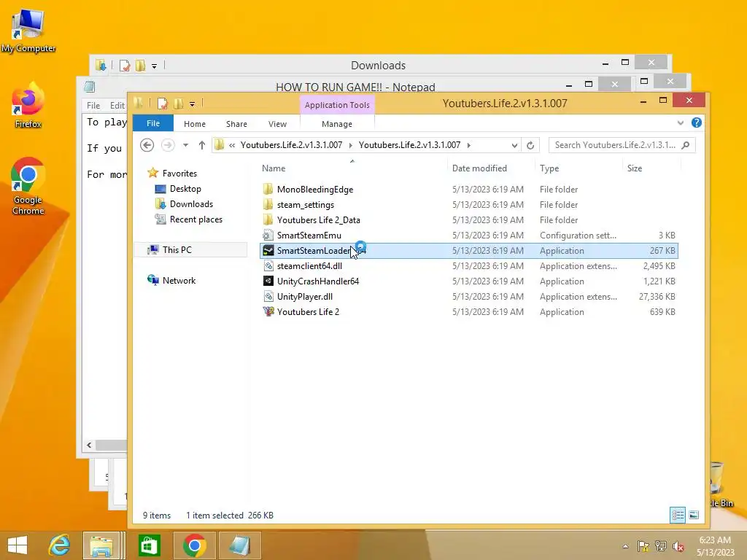
Task: Switch to Notepad in taskbar
Action: point(239,545)
